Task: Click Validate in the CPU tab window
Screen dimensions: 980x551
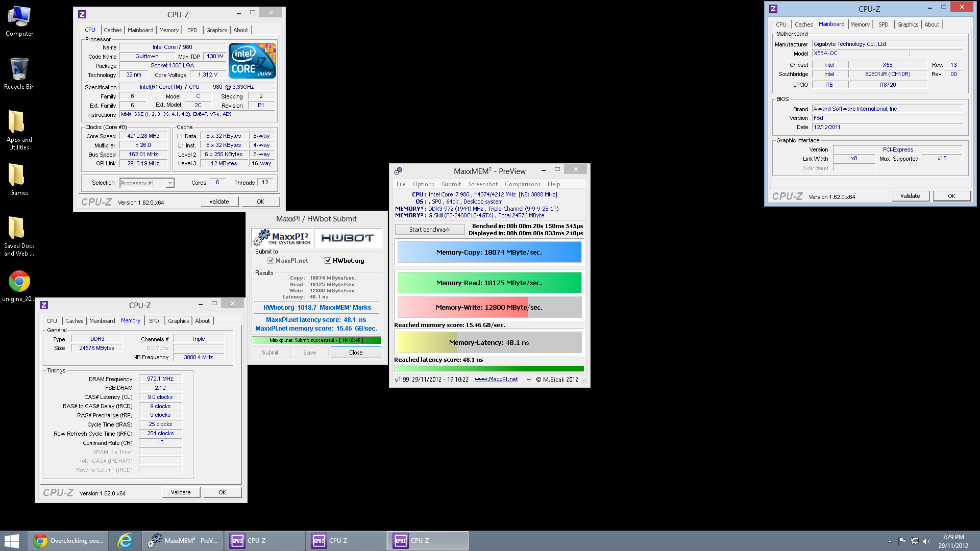Action: (219, 202)
